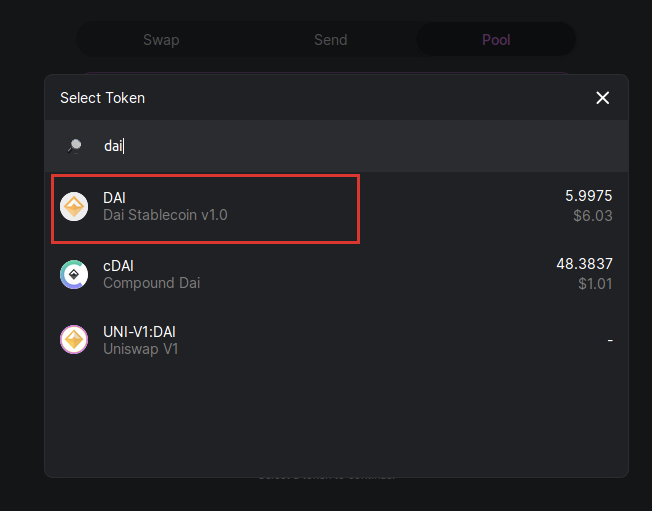
Task: Click the DAI token coin icon
Action: pyautogui.click(x=74, y=207)
